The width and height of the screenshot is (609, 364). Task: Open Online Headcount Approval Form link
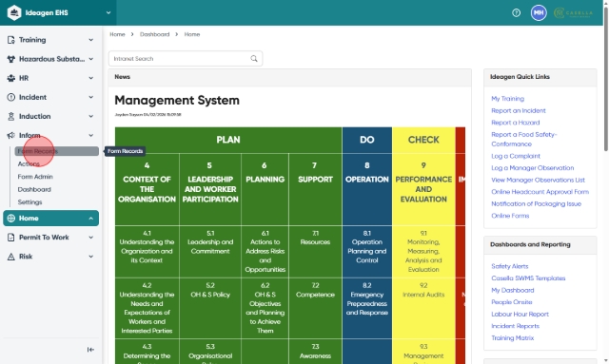click(x=540, y=192)
